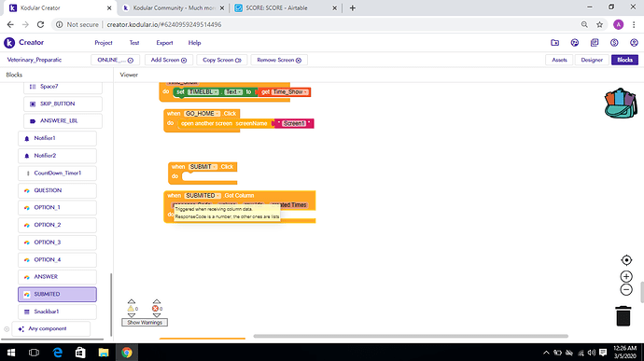Switch to the Kodular Community tab

174,7
